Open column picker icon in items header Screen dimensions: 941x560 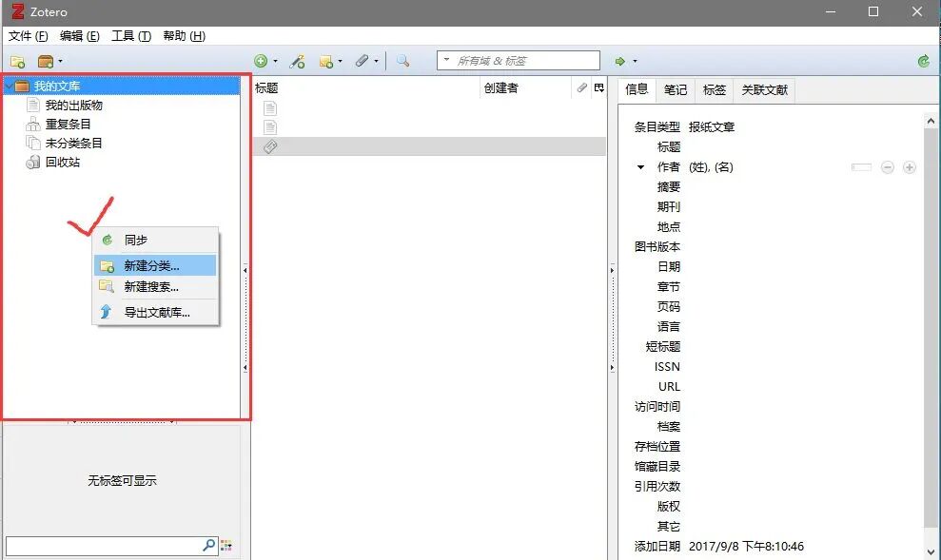(598, 88)
